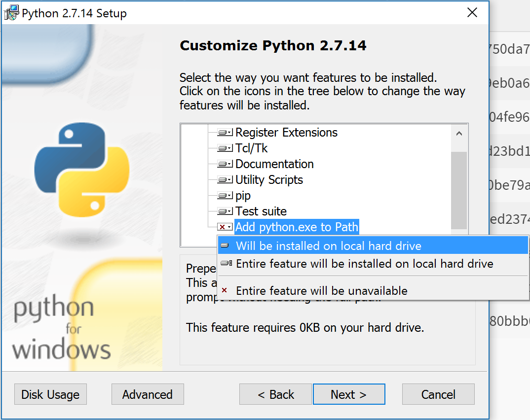
Task: Go back with the Back button
Action: 275,394
